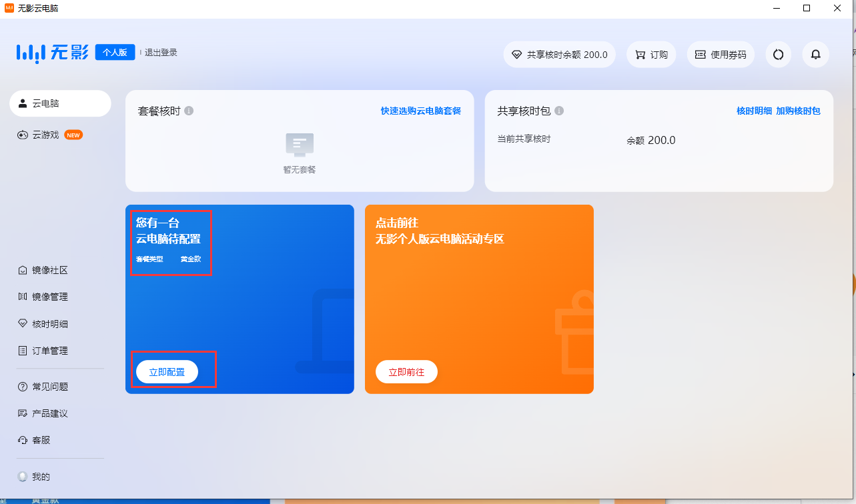The image size is (856, 504).
Task: Click the 客服 headset icon
Action: pyautogui.click(x=23, y=440)
